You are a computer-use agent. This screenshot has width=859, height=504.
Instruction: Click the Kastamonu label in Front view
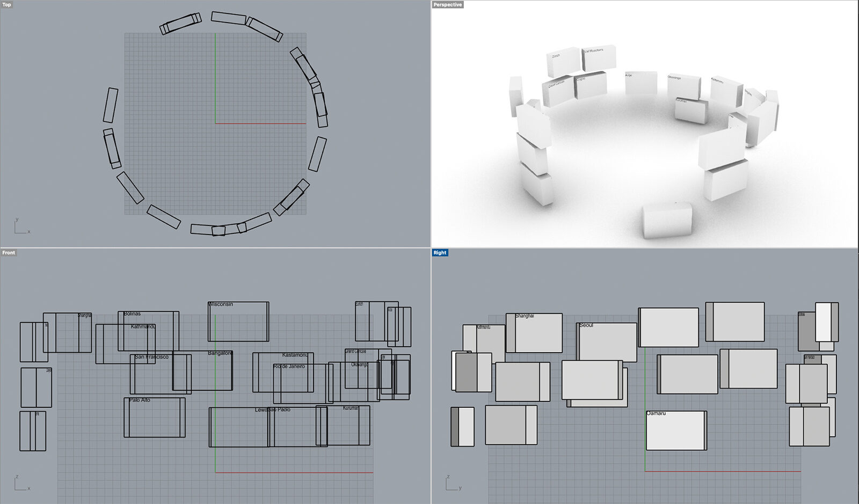tap(295, 355)
